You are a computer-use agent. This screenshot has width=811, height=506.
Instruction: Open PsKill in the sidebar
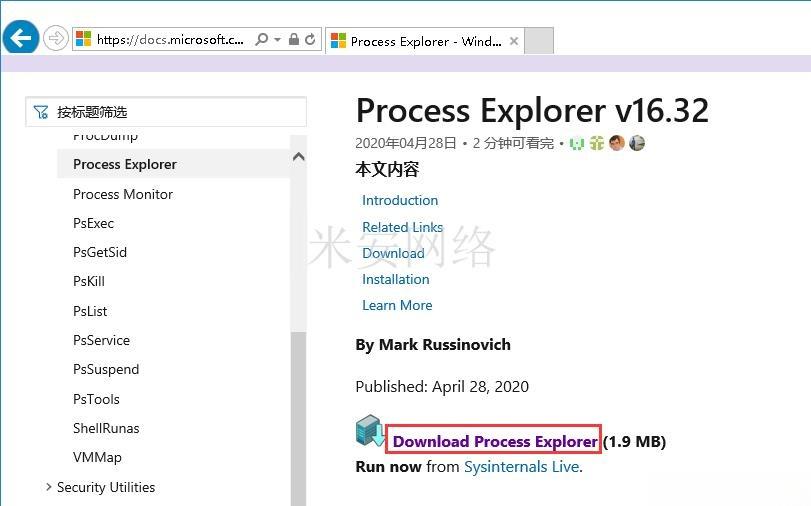(x=89, y=281)
